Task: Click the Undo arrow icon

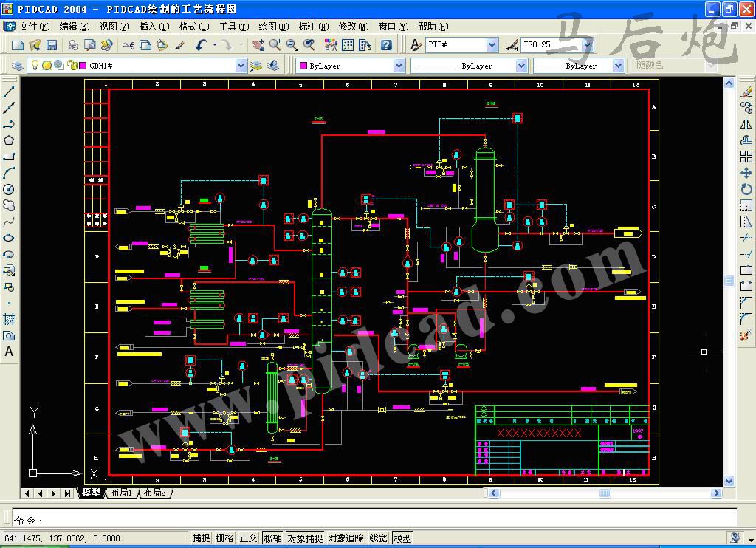Action: coord(201,45)
